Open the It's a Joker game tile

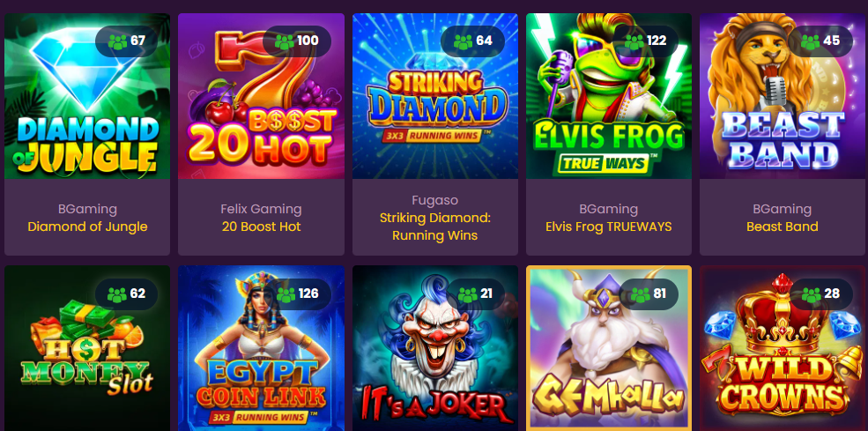coord(435,348)
